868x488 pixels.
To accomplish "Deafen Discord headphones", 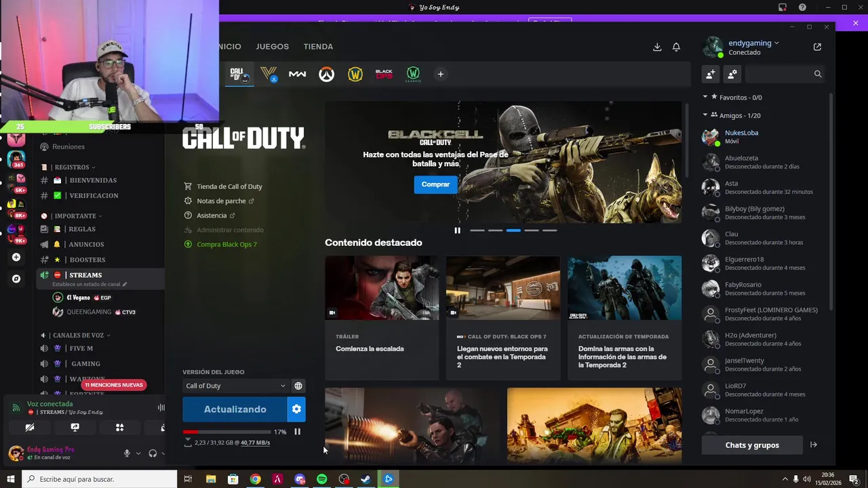I will (x=153, y=453).
